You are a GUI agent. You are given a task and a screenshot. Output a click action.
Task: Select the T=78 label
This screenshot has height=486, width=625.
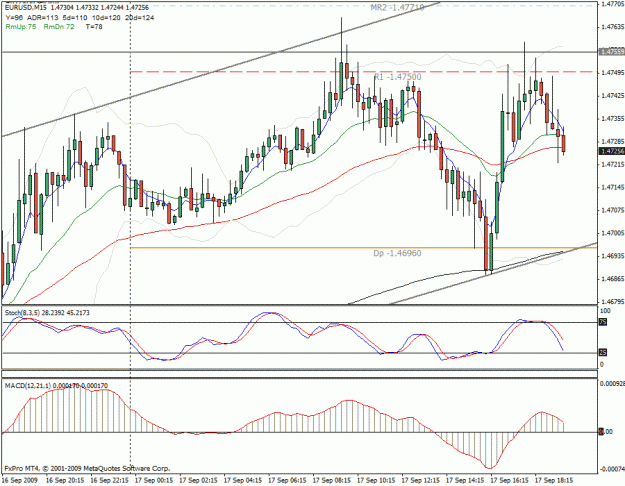point(94,27)
